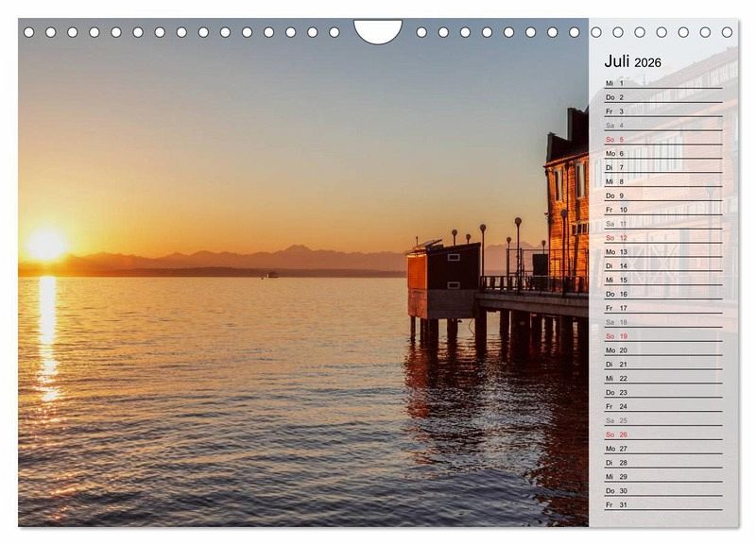The width and height of the screenshot is (756, 545).
Task: Click the "Juli" month heading
Action: click(616, 61)
